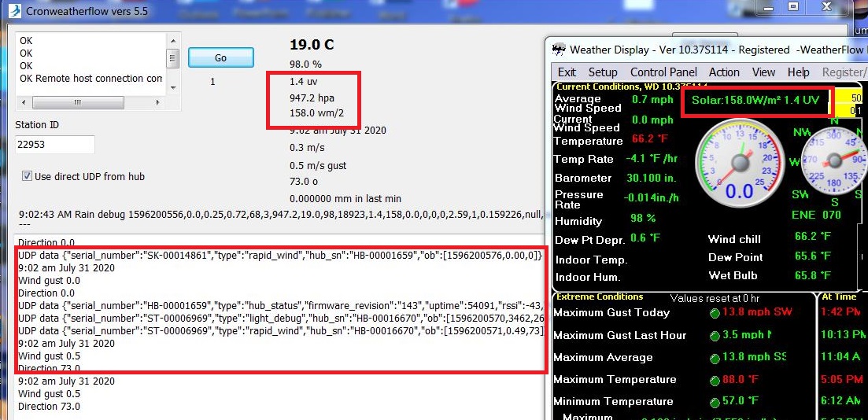Screen dimensions: 868x420
Task: Open the Setup menu in Weather Display
Action: [603, 72]
